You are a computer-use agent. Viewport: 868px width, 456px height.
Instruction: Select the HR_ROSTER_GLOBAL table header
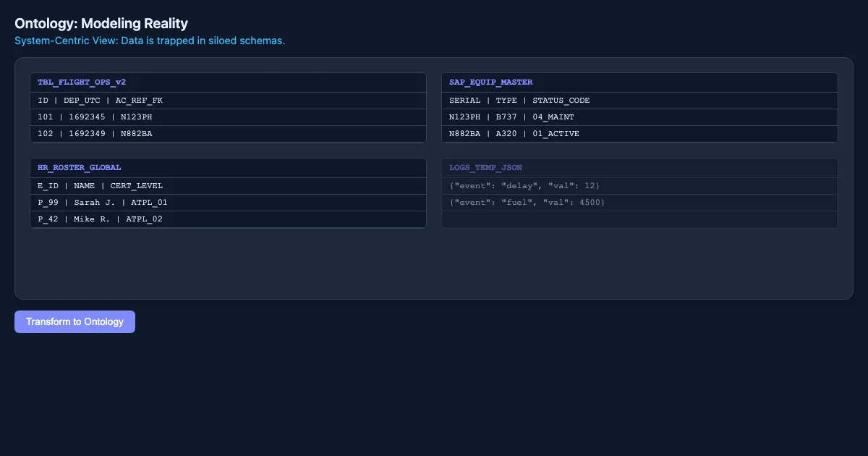click(x=228, y=168)
